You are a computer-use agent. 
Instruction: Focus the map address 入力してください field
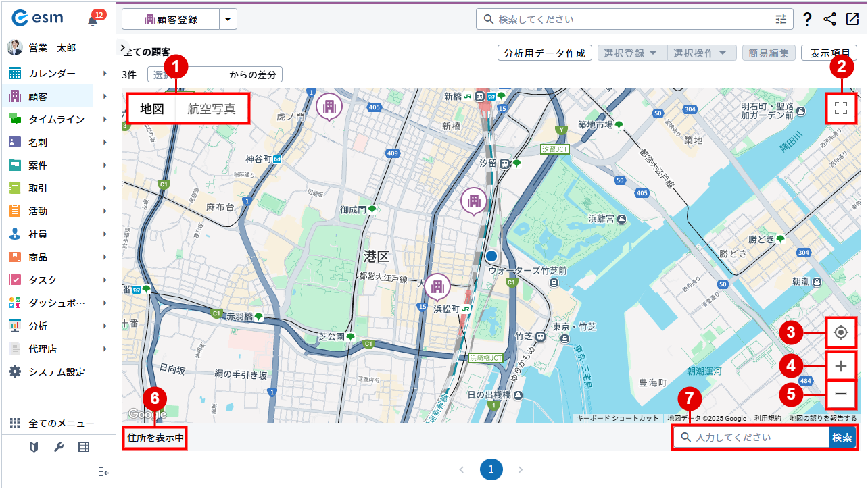[751, 438]
